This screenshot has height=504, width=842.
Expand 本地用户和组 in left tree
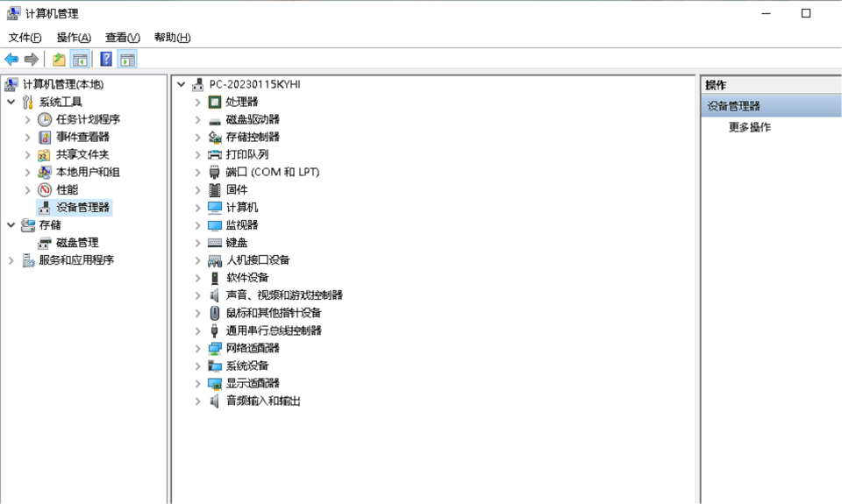coord(27,173)
